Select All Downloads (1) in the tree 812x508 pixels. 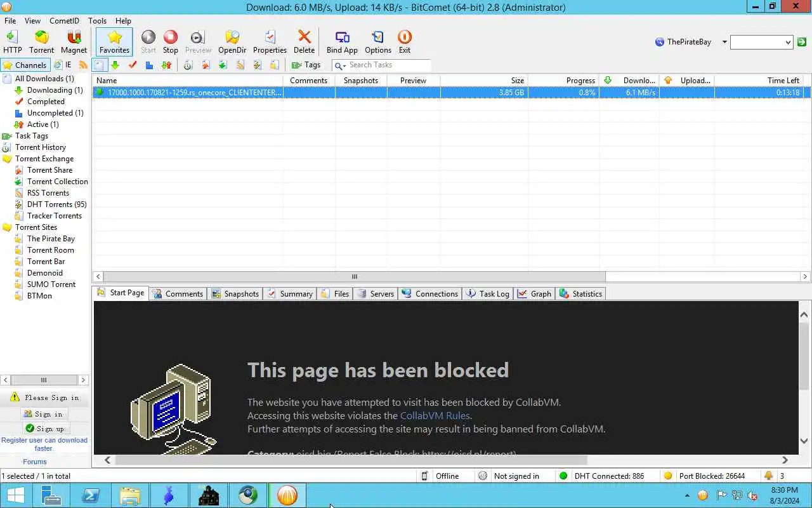coord(44,79)
